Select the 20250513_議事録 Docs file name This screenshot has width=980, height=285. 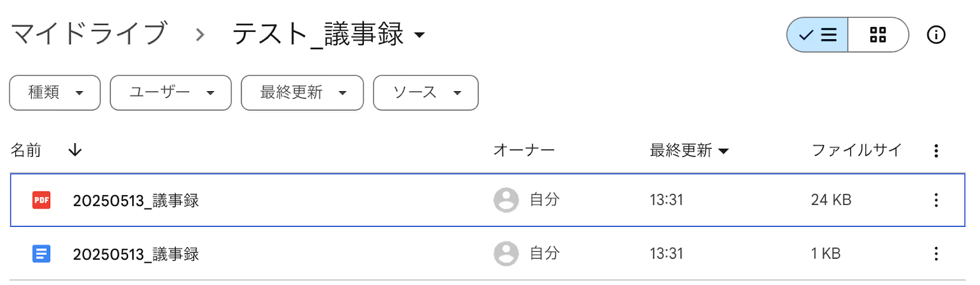point(136,254)
